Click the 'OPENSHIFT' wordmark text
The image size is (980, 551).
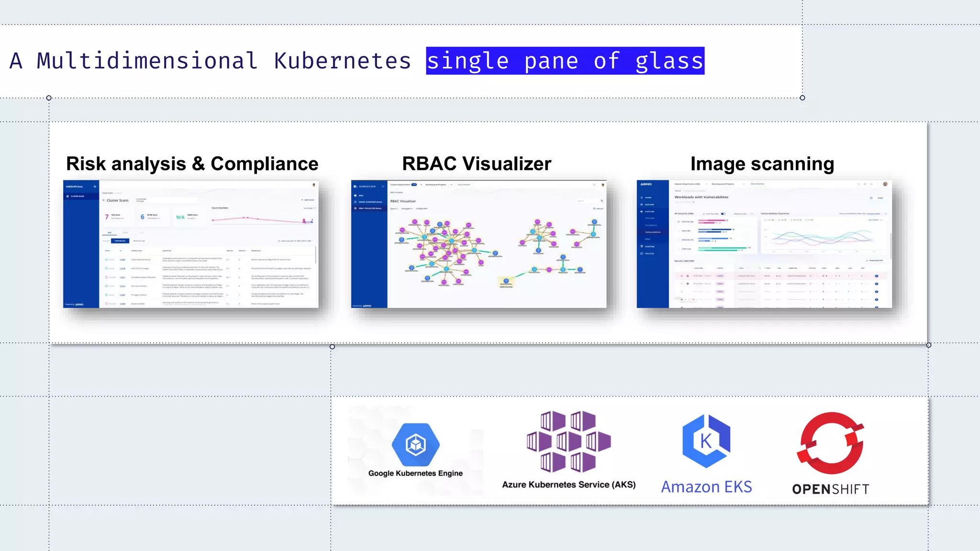830,489
